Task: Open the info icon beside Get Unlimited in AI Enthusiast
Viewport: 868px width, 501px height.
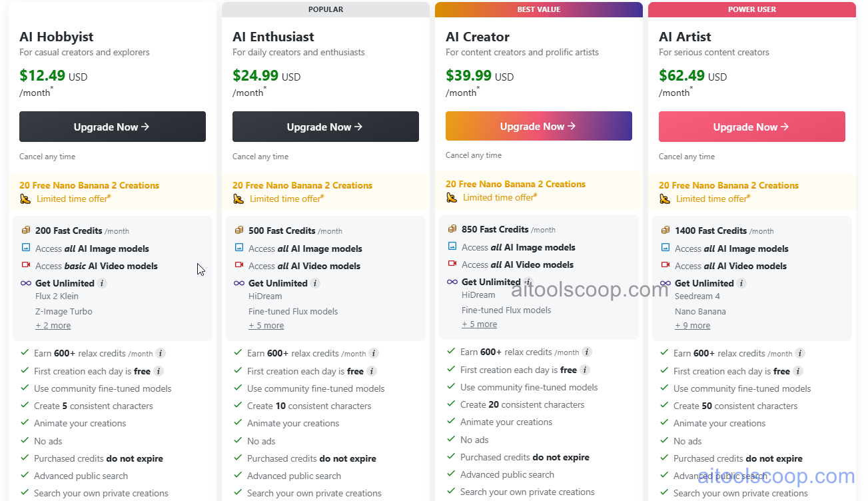Action: point(316,282)
